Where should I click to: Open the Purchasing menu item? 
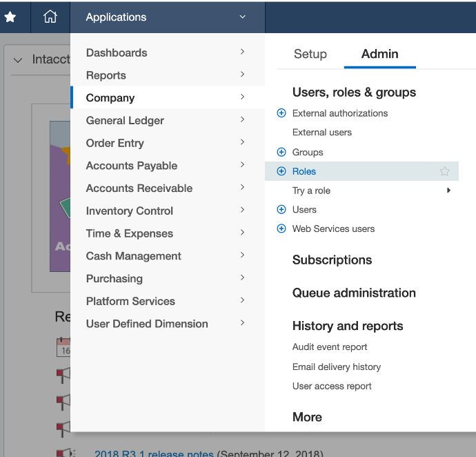tap(168, 278)
